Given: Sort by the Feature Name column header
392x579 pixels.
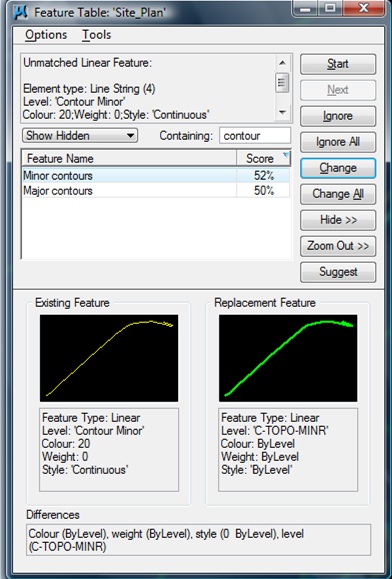Looking at the screenshot, I should pos(129,158).
